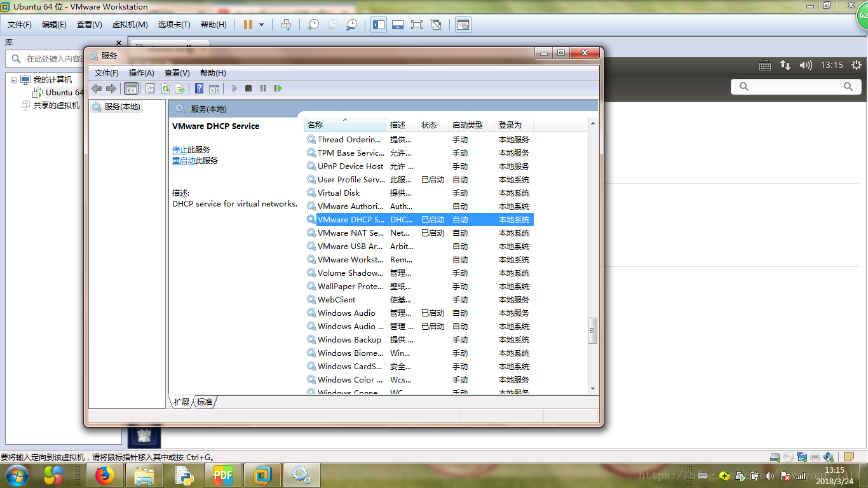
Task: Open Ubuntu keyboard indicator in VM
Action: 765,65
